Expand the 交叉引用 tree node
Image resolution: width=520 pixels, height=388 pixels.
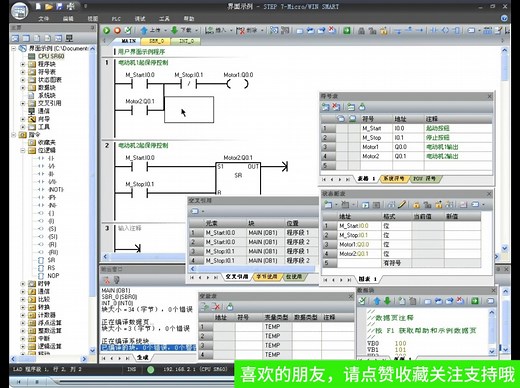(x=23, y=103)
